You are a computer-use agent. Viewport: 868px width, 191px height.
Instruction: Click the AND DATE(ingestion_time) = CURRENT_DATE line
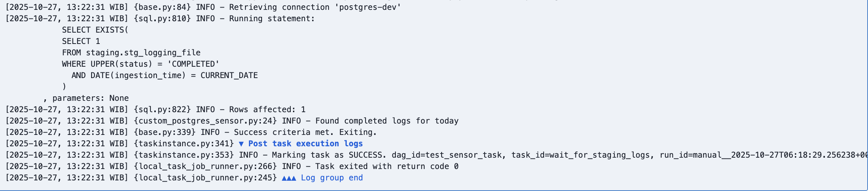point(164,75)
